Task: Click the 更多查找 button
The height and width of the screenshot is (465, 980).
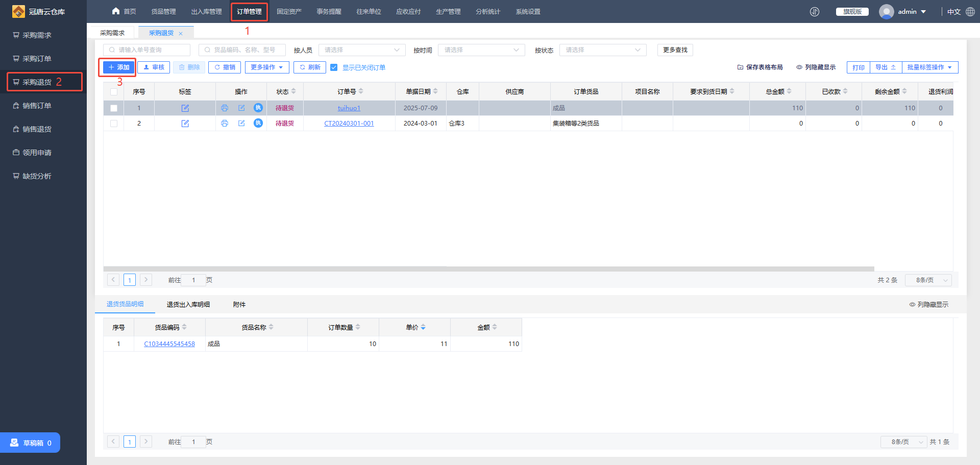Action: click(x=675, y=50)
